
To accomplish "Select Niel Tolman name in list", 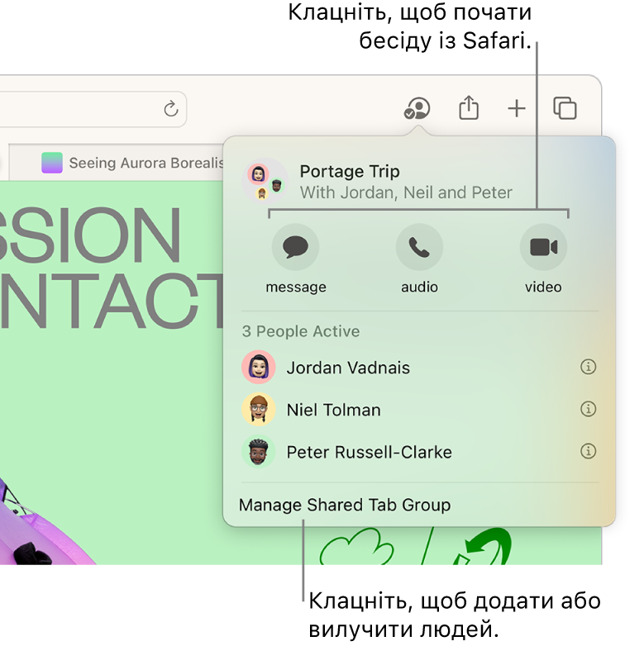I will click(x=333, y=410).
